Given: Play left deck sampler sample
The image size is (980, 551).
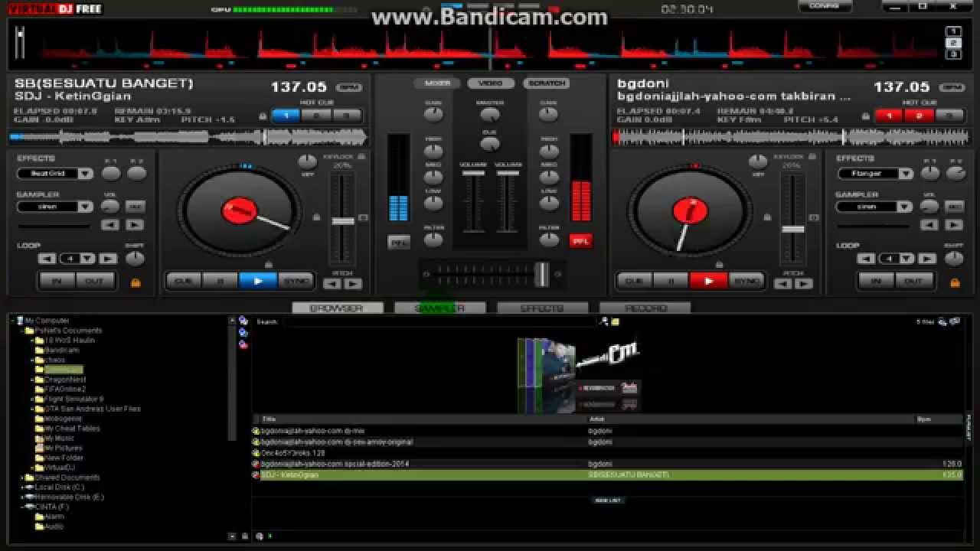Looking at the screenshot, I should 135,225.
